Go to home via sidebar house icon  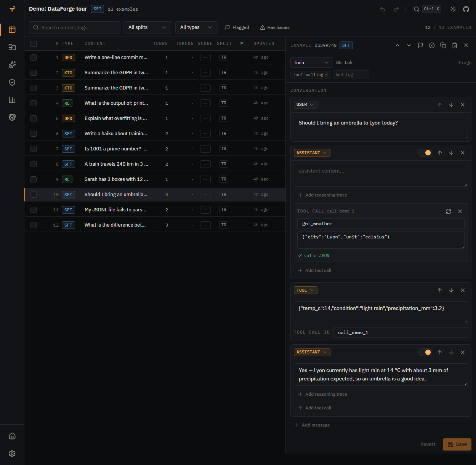coord(12,436)
